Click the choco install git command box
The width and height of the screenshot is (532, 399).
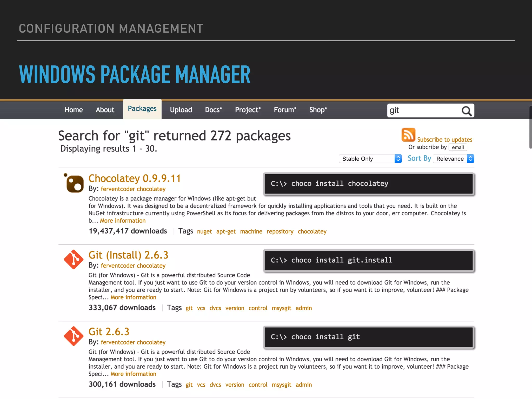click(x=369, y=337)
